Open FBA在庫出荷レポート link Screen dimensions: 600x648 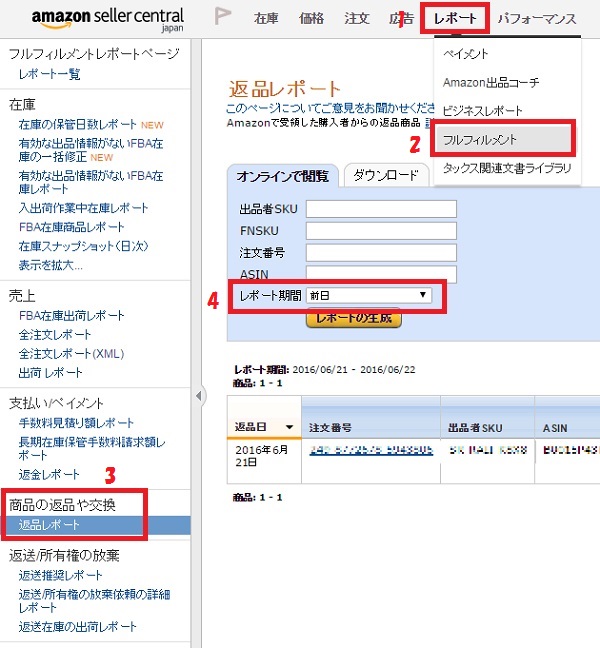tap(71, 316)
